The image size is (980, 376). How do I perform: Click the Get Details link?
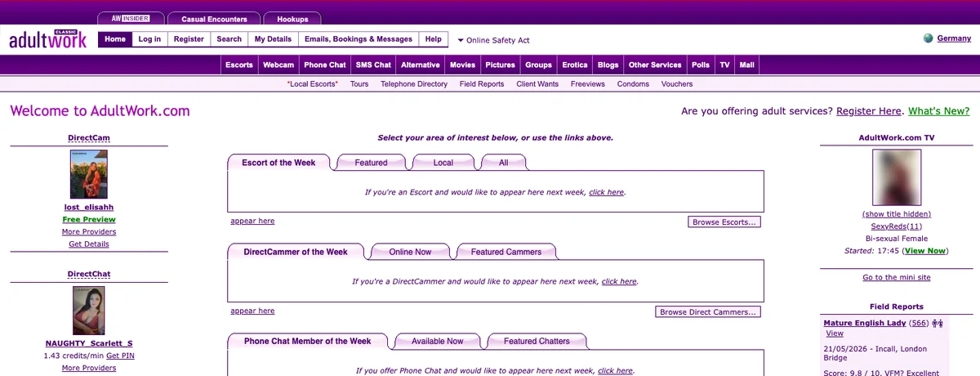pyautogui.click(x=89, y=244)
